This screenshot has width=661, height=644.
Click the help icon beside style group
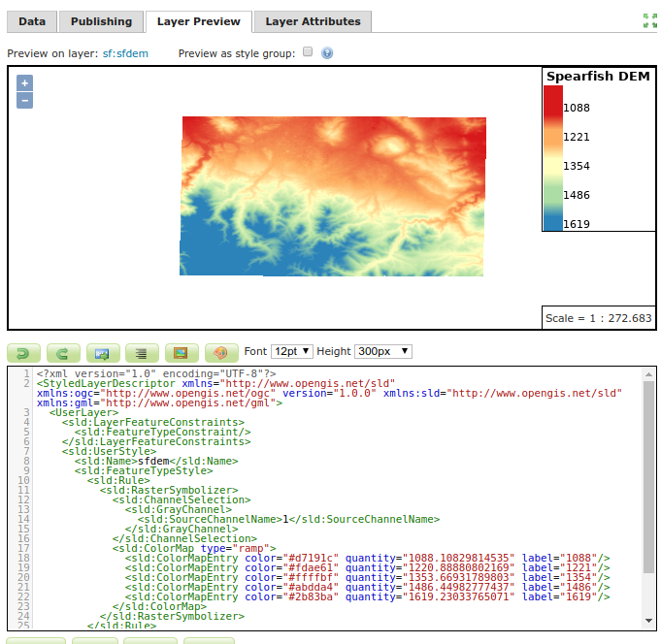coord(327,53)
